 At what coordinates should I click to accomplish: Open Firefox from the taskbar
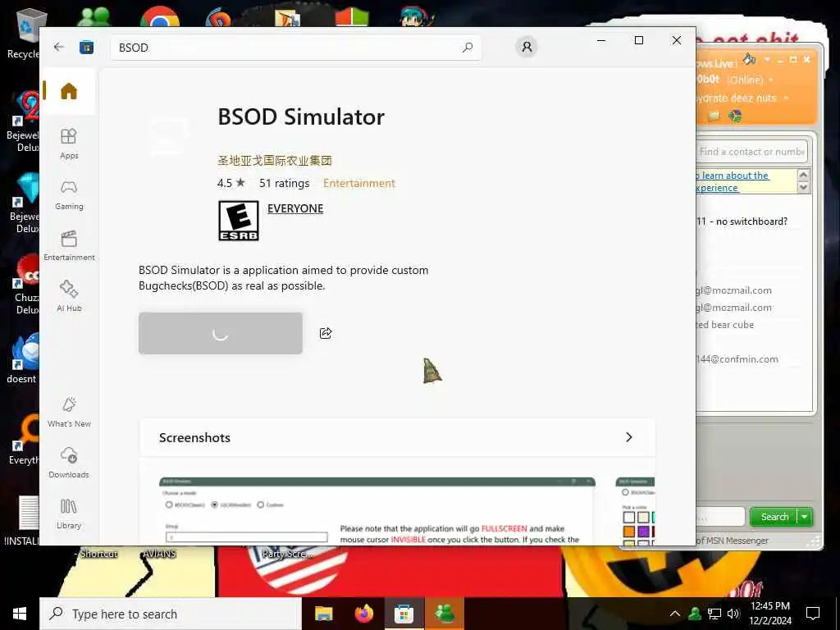pos(364,614)
